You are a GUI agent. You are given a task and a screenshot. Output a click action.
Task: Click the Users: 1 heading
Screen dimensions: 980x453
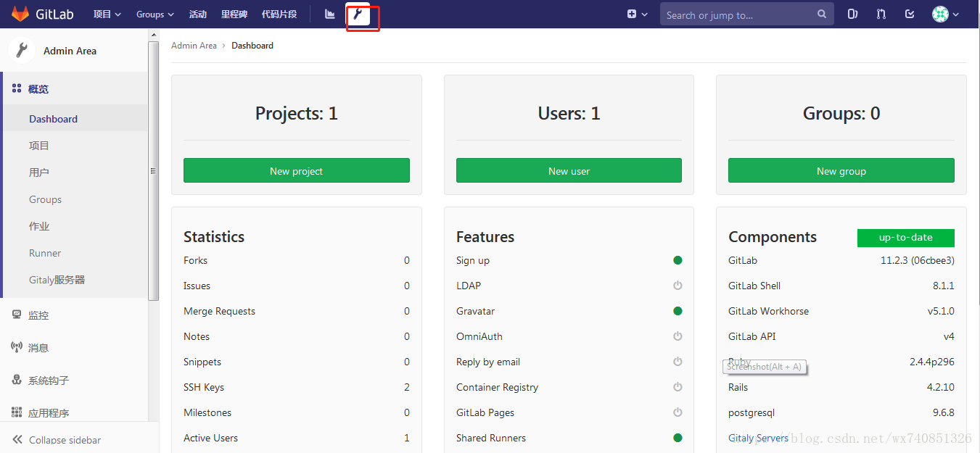coord(569,113)
